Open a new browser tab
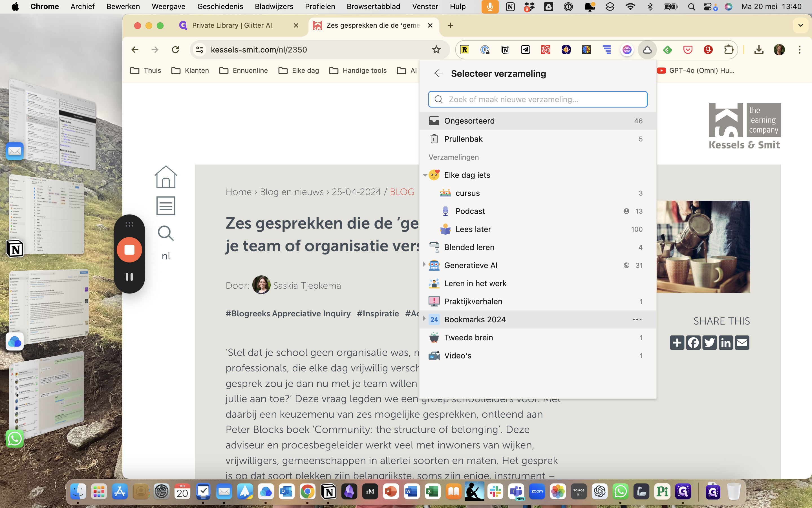812x508 pixels. [450, 25]
